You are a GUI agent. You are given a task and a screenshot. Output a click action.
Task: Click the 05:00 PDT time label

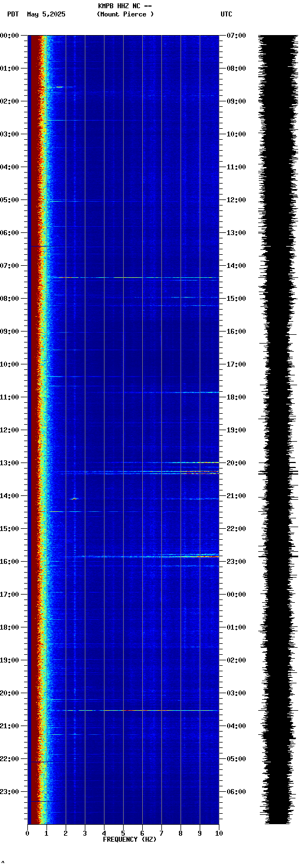click(x=9, y=200)
